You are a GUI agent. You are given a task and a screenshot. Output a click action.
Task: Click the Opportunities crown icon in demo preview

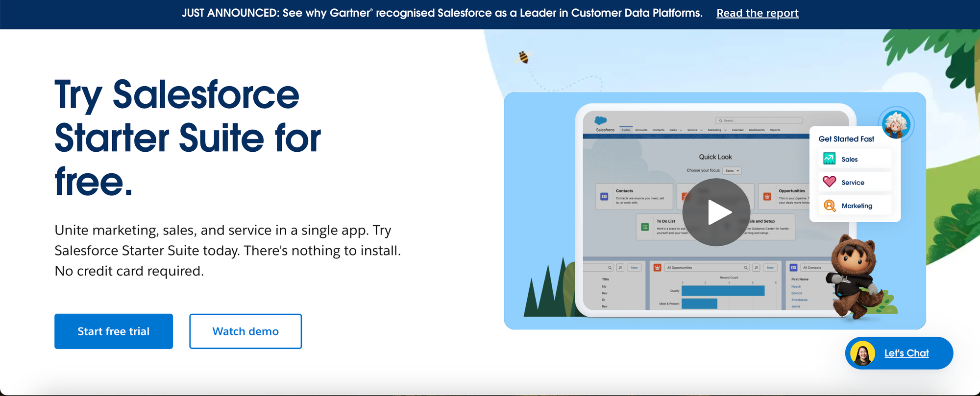tap(767, 197)
